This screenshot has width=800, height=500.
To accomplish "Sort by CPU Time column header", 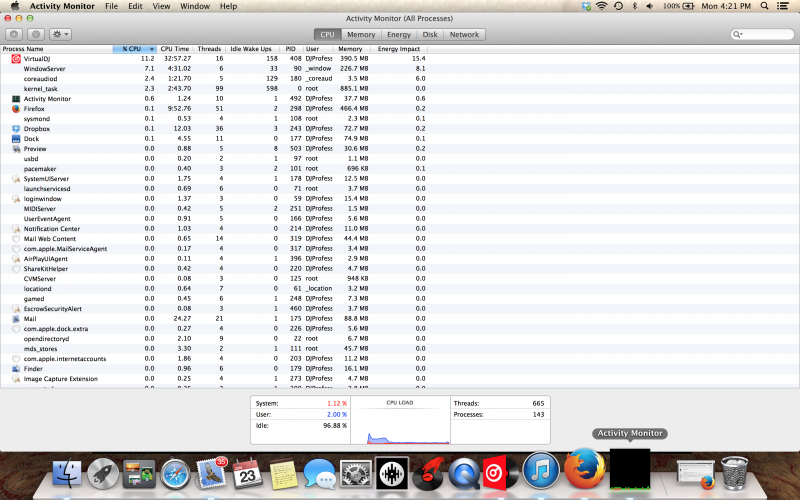I will (175, 49).
